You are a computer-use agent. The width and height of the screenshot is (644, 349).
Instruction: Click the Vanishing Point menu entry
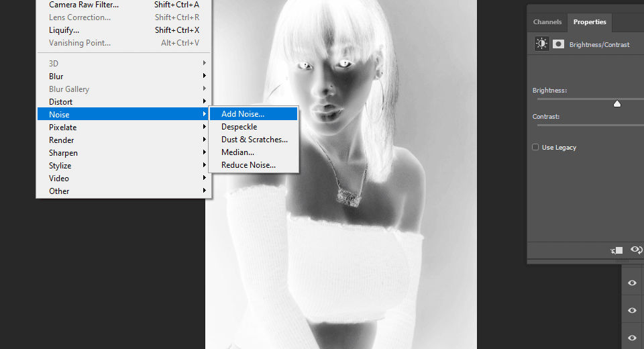tap(123, 43)
